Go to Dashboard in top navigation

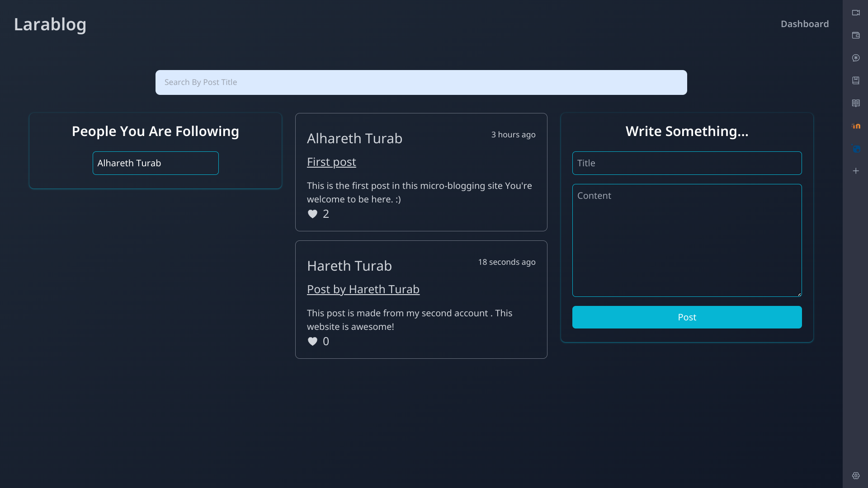click(804, 24)
